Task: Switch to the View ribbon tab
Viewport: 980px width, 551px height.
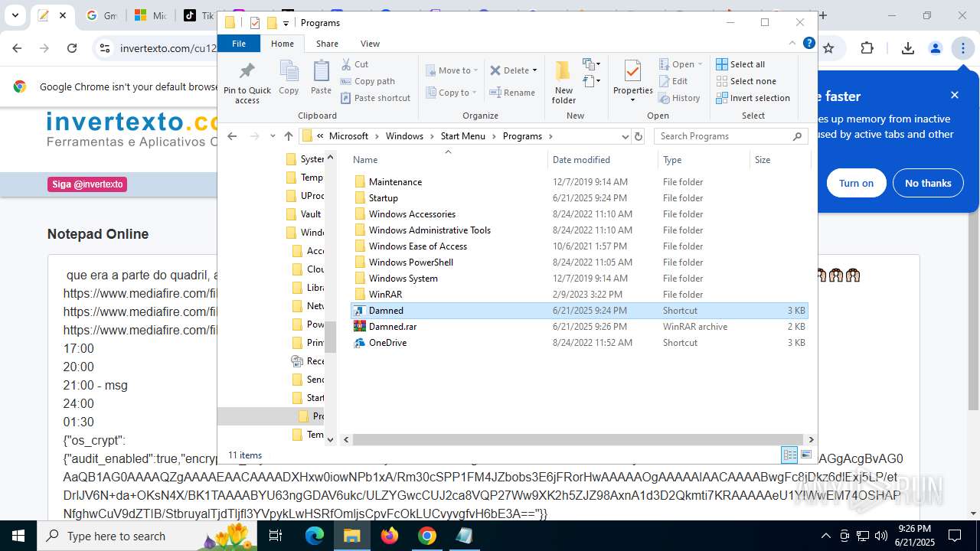Action: pyautogui.click(x=370, y=44)
